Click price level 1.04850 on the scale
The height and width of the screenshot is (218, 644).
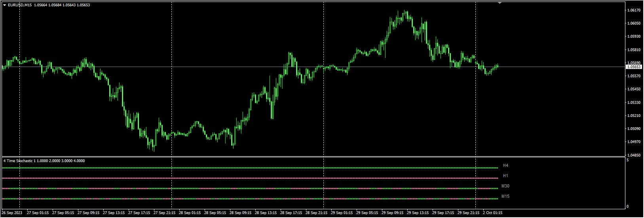(634, 155)
